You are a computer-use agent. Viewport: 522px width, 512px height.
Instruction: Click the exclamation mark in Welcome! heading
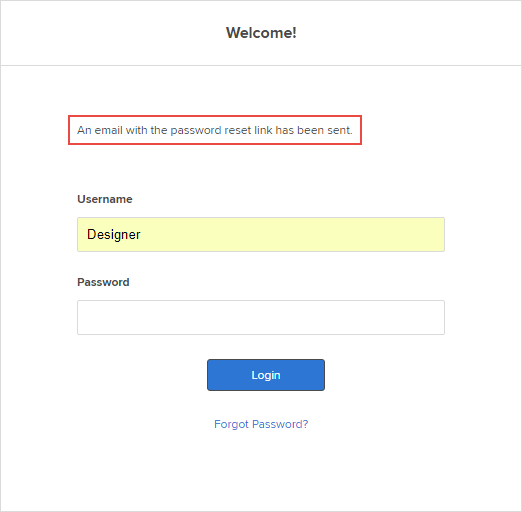[294, 33]
